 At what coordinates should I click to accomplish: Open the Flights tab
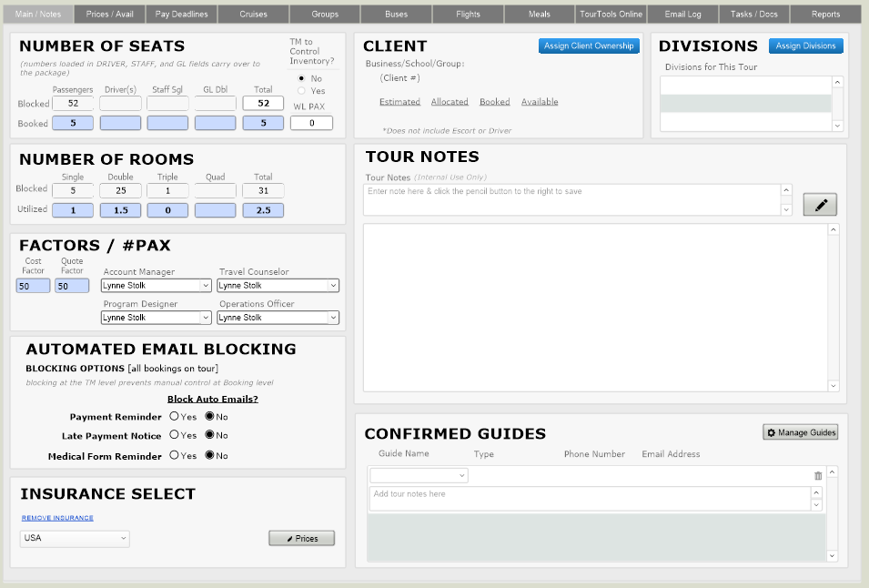(x=468, y=15)
